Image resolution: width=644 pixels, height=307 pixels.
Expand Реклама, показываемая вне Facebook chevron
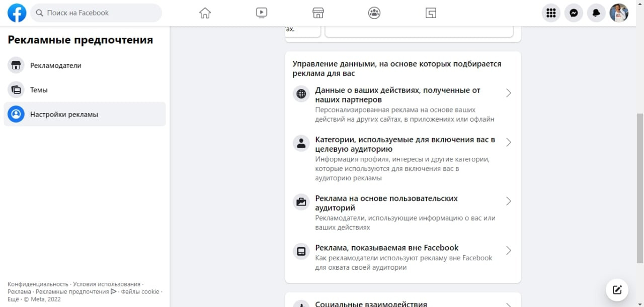[x=509, y=250]
